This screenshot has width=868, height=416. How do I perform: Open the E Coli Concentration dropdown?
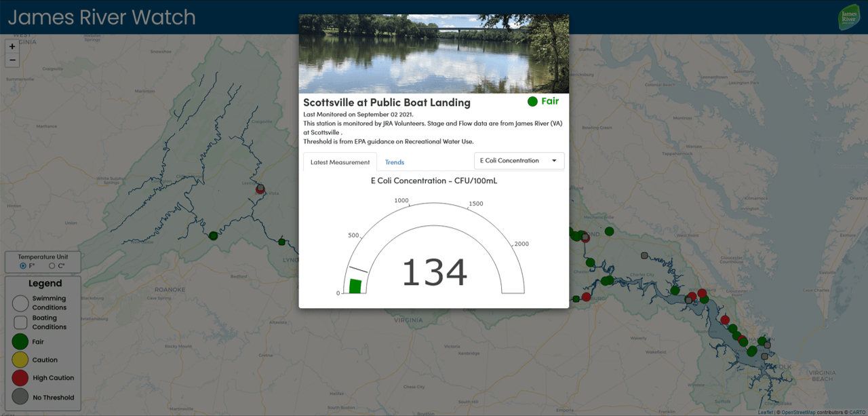click(x=519, y=161)
